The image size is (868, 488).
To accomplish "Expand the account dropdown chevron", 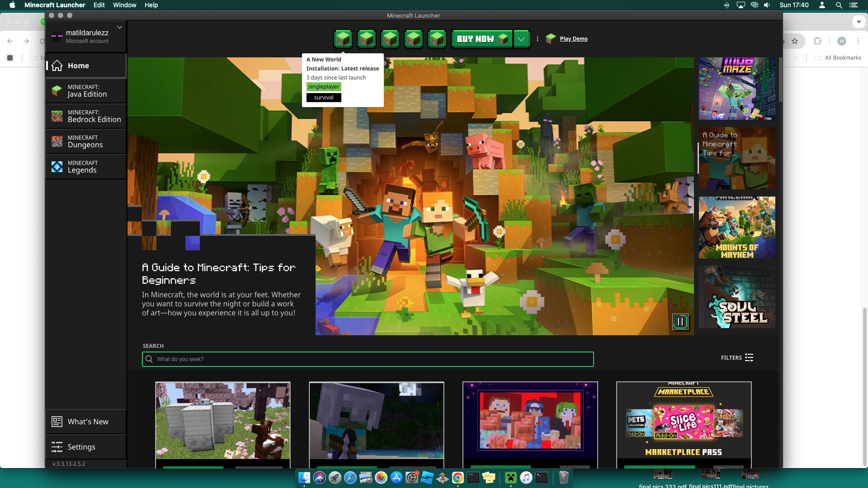I will (119, 27).
